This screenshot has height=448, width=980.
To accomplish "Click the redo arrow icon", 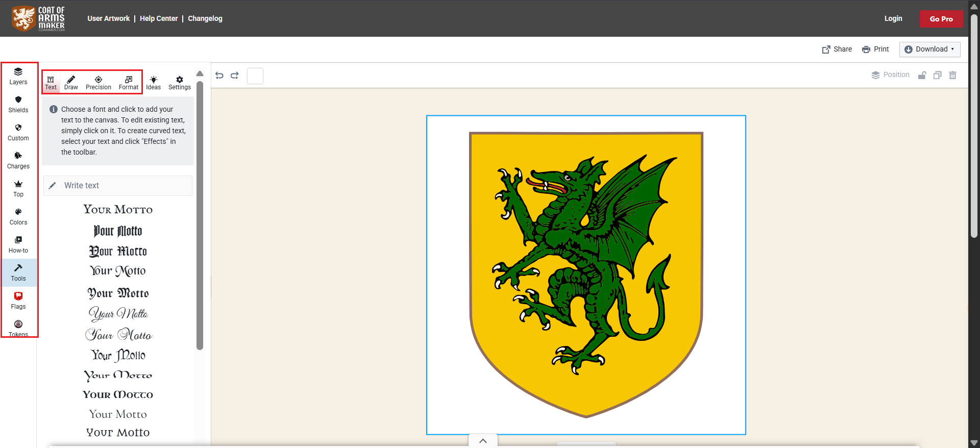I will (235, 76).
